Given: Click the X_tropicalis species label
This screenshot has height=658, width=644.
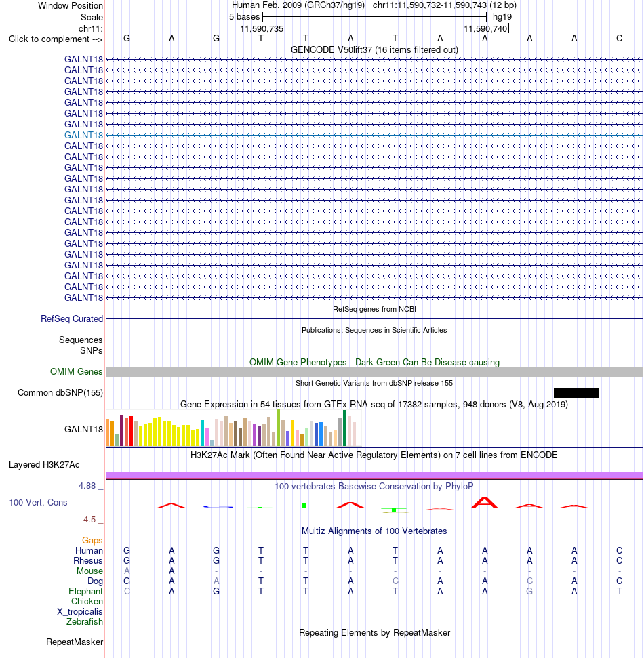Looking at the screenshot, I should (x=80, y=611).
